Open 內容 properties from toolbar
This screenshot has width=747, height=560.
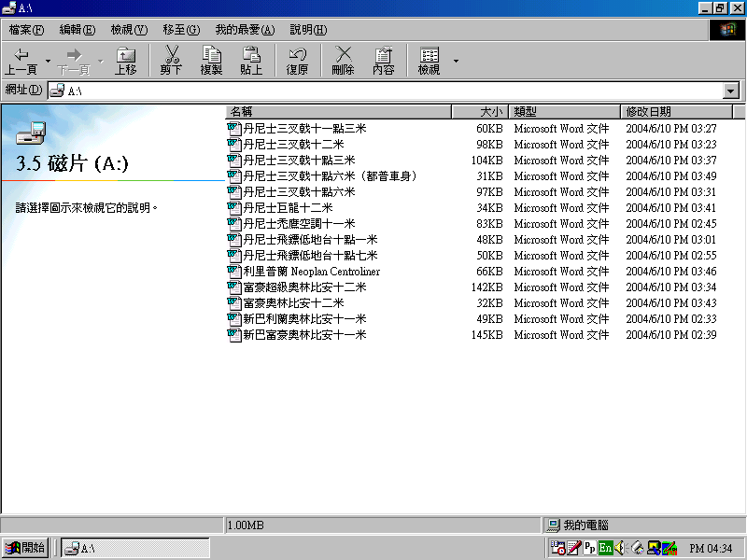pos(384,61)
